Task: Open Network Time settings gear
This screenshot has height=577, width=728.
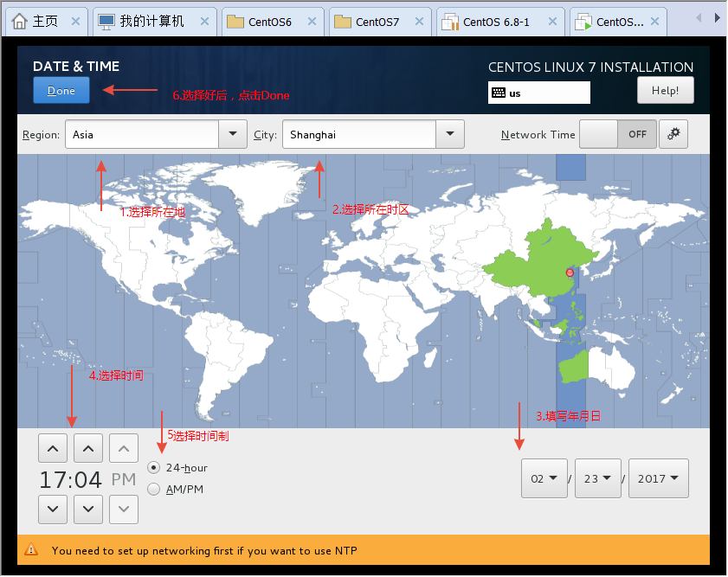Action: [673, 134]
